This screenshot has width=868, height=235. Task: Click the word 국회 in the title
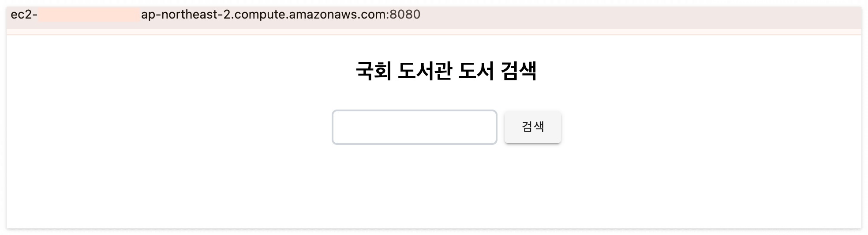point(373,72)
